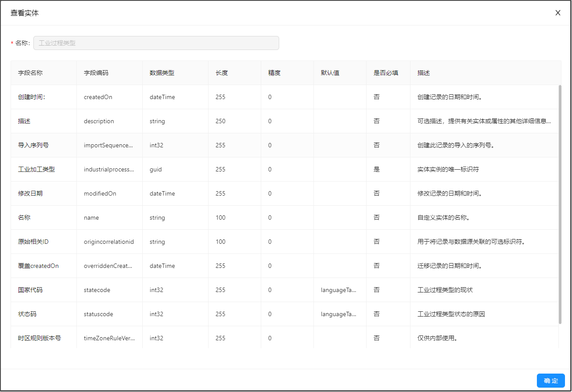Click the 名称 input field

[156, 43]
